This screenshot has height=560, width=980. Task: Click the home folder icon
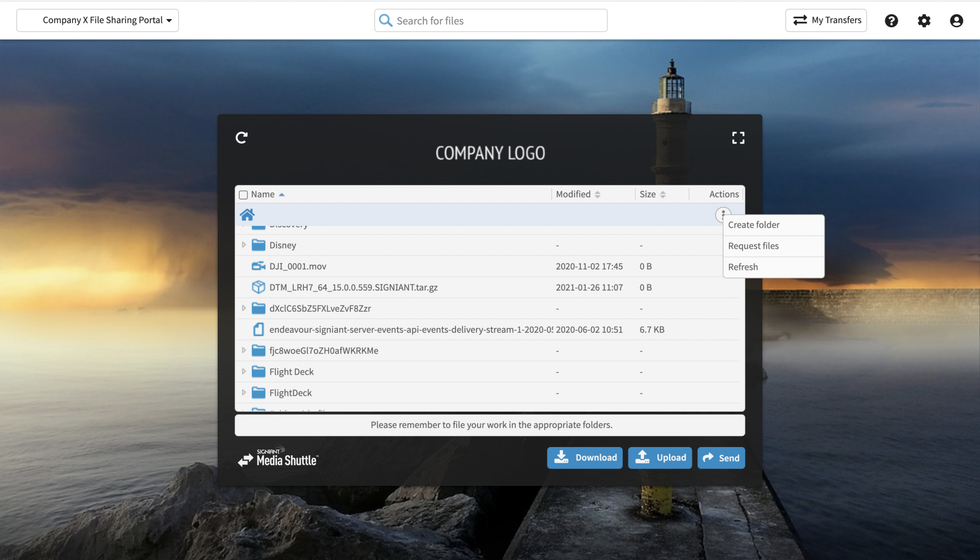point(247,214)
